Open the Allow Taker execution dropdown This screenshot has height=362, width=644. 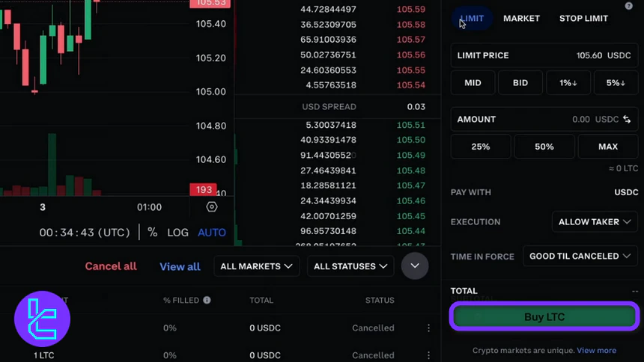click(595, 222)
